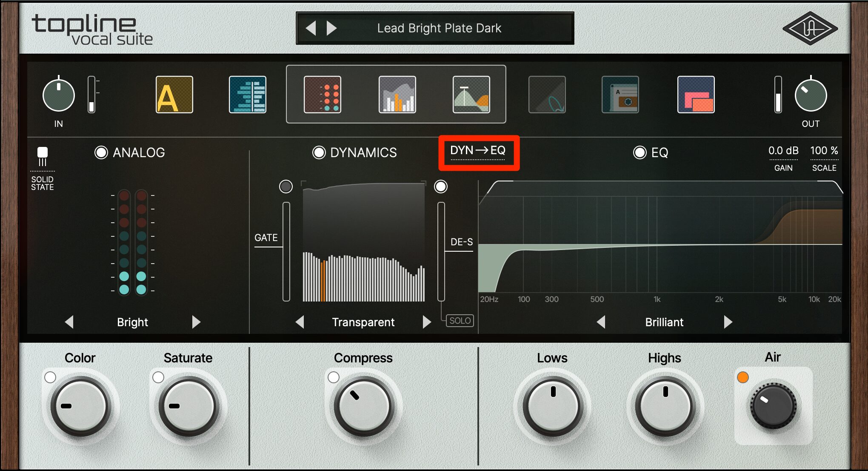
Task: Select the dynamics bar-graph module icon
Action: [x=397, y=95]
